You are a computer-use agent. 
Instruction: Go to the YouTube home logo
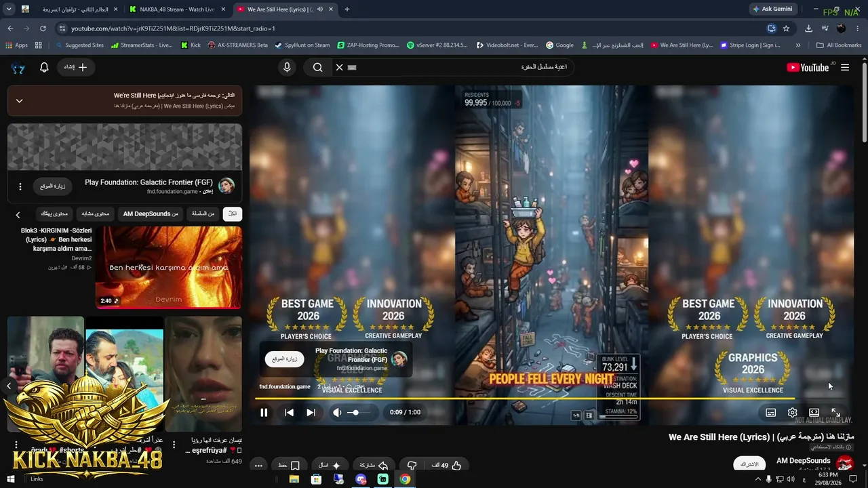tap(808, 67)
